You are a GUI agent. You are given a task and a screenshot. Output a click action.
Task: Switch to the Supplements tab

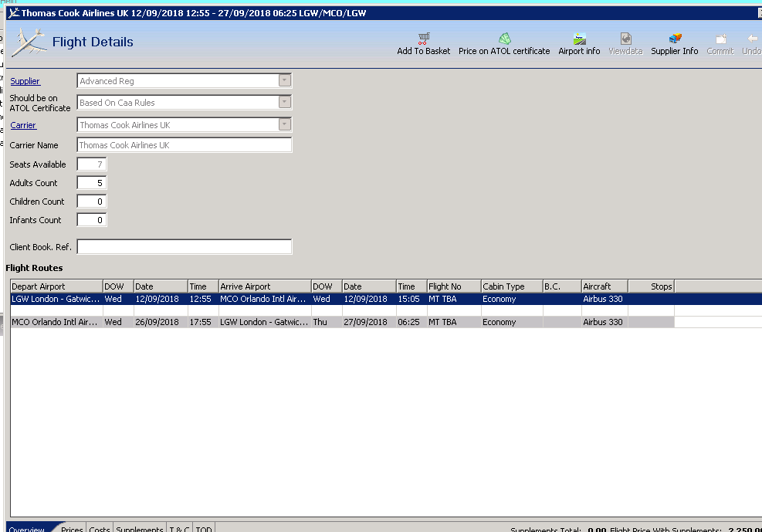coord(140,528)
